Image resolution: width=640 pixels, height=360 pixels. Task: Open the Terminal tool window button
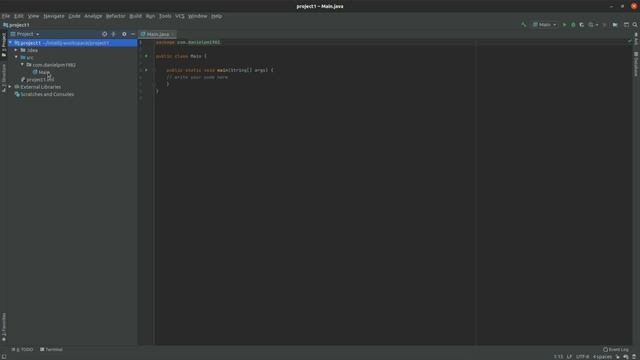coord(51,350)
